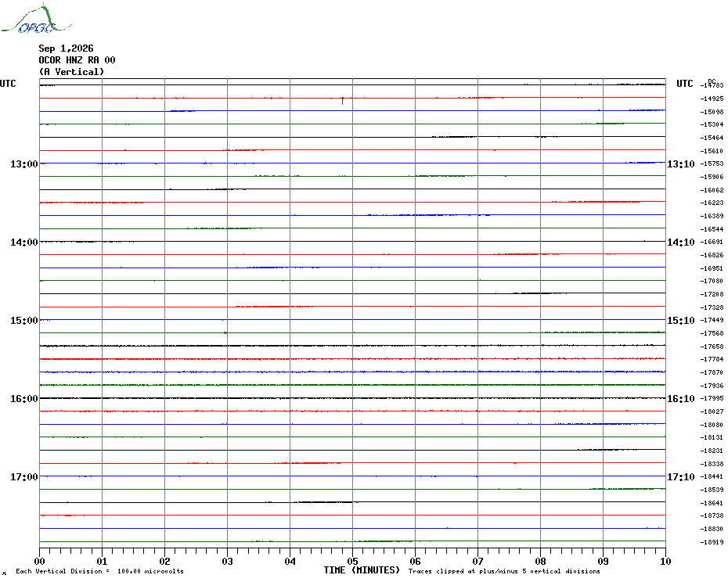This screenshot has width=728, height=582.
Task: Click the Sep 1,2026 date heading
Action: [66, 48]
